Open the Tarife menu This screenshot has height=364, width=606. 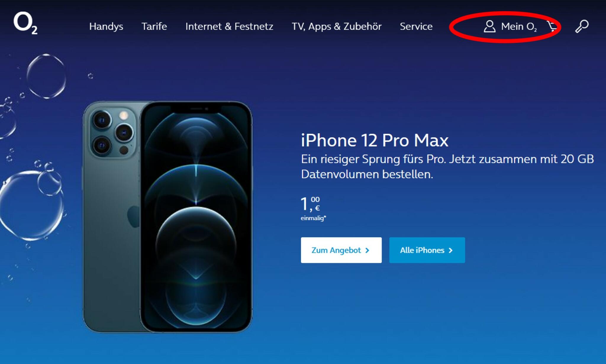[x=154, y=26]
